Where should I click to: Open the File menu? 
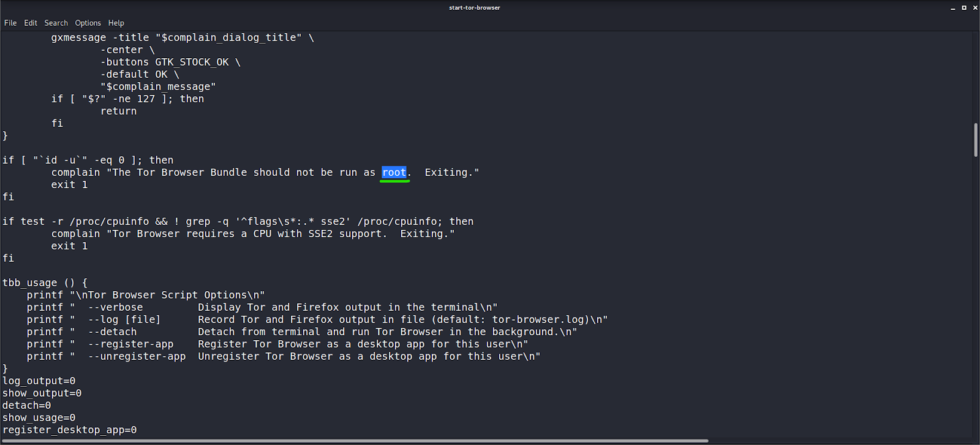pyautogui.click(x=10, y=23)
